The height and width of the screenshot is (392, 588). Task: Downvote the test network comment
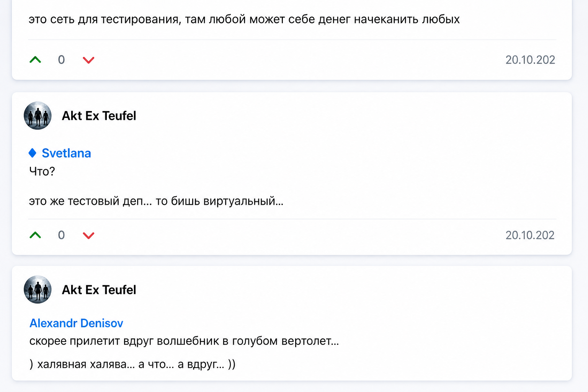tap(88, 60)
